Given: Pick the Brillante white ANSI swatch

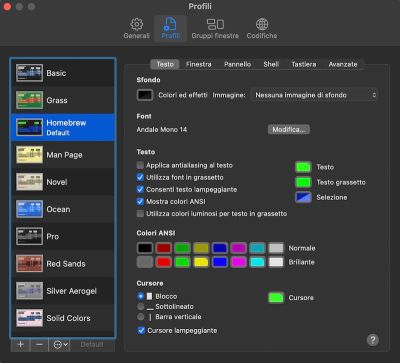Looking at the screenshot, I should click(x=276, y=262).
